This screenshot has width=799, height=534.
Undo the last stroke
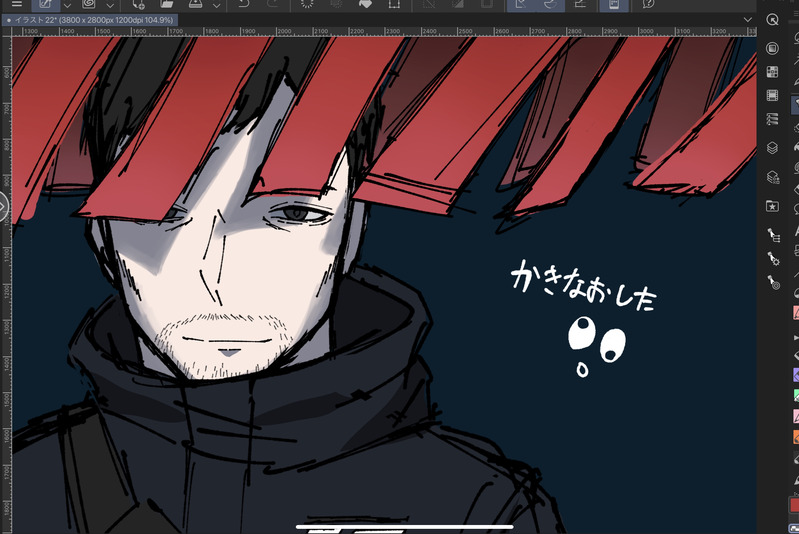click(x=245, y=4)
